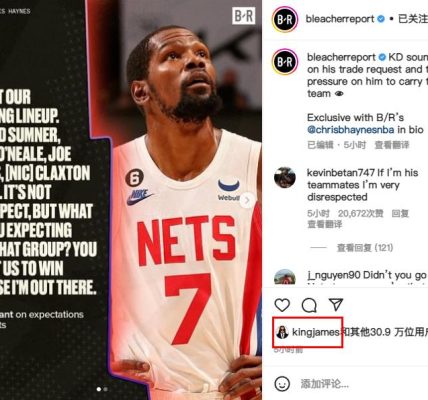Open j_nguyen90's profile avatar
Screen dimensions: 428x400
pyautogui.click(x=285, y=277)
